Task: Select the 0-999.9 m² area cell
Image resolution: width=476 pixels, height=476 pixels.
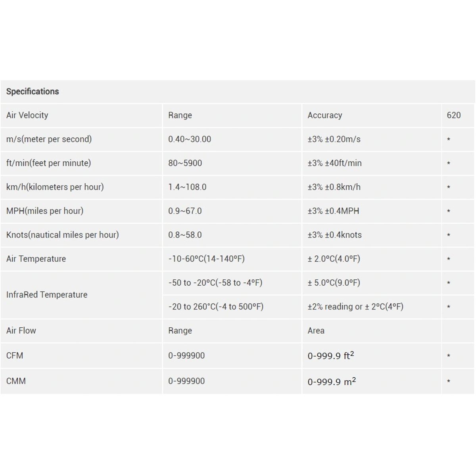Action: (x=372, y=381)
